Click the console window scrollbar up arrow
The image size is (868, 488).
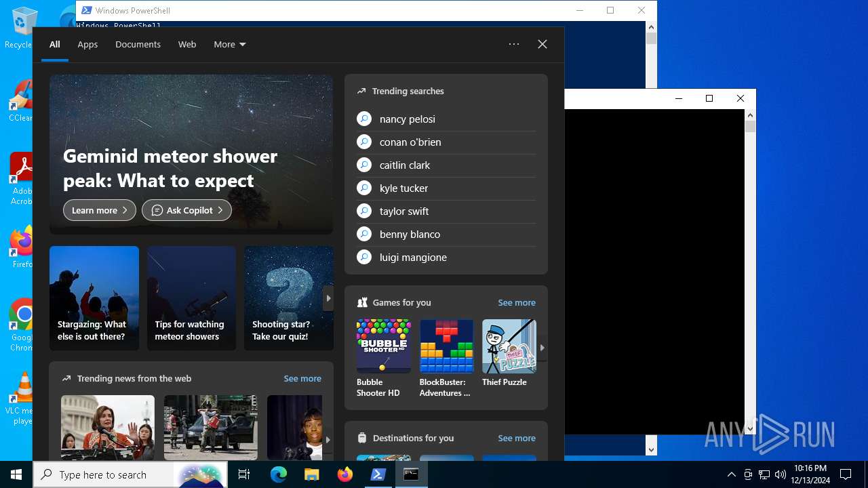click(x=750, y=115)
